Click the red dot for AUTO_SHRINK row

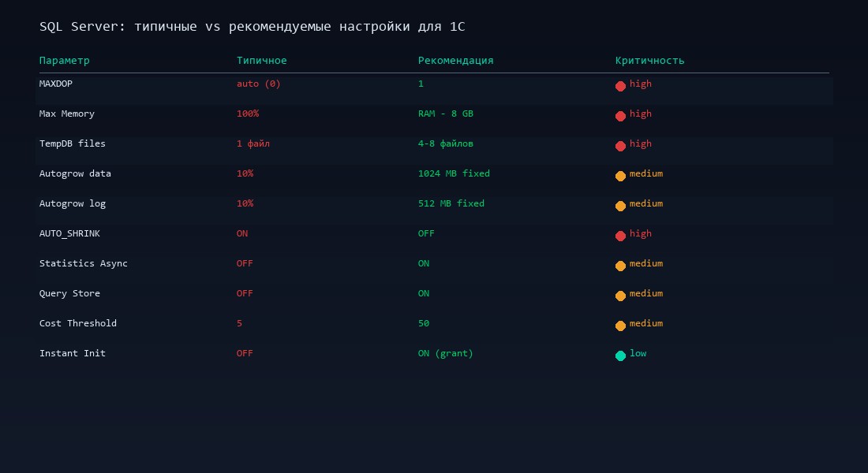tap(621, 236)
